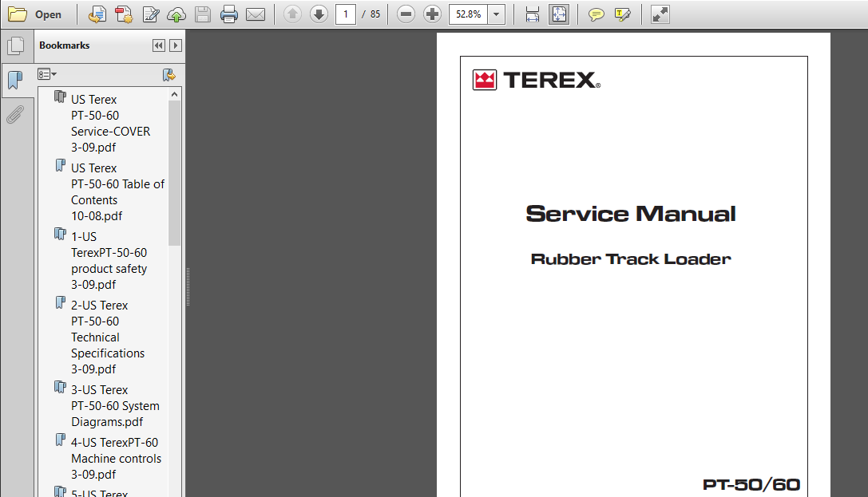Open bookmark 2-US Terex Technical Specifications
The height and width of the screenshot is (497, 868).
tap(108, 337)
